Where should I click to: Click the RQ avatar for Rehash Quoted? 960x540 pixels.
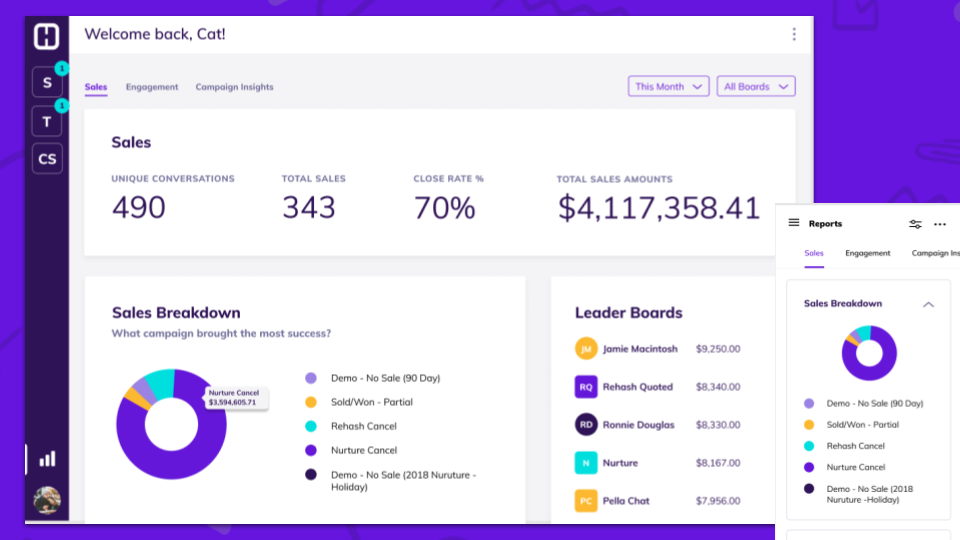click(x=586, y=387)
